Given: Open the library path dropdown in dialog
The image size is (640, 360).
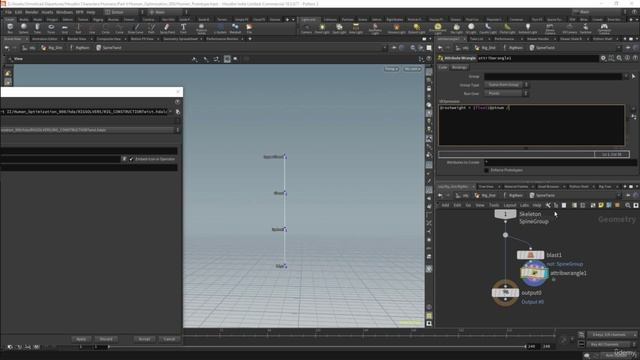Looking at the screenshot, I should (171, 111).
